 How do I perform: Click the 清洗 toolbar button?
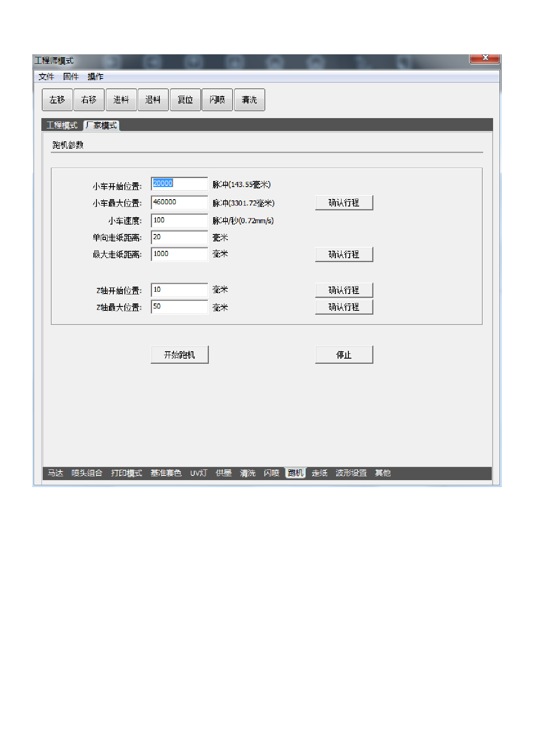249,100
